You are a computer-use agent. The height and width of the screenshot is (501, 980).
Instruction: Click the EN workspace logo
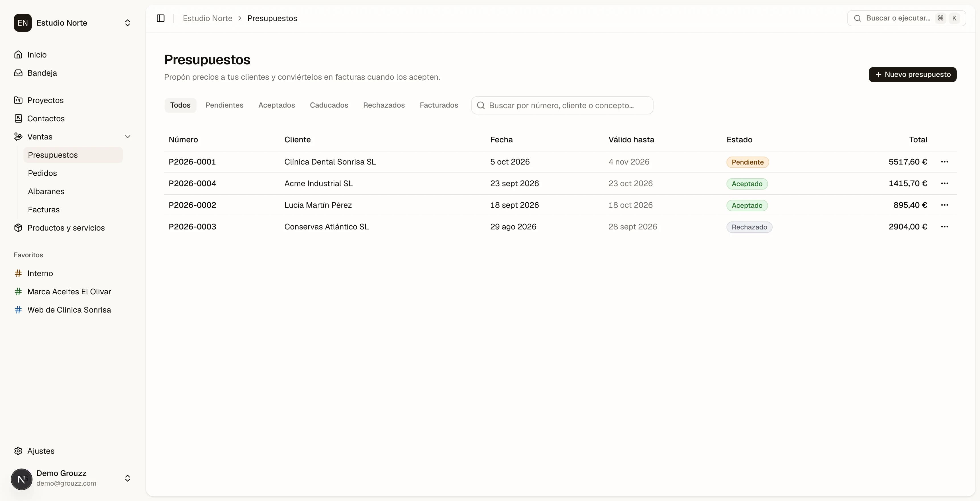[23, 23]
